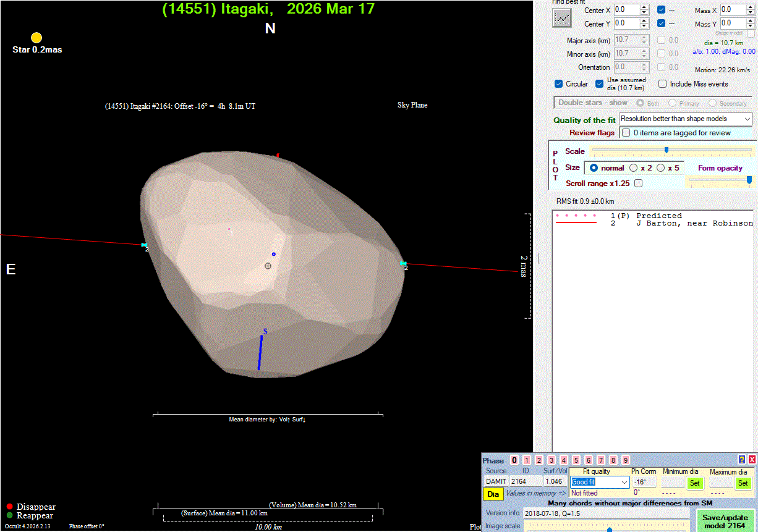758x532 pixels.
Task: Uncheck the Circular checkbox
Action: click(x=560, y=84)
